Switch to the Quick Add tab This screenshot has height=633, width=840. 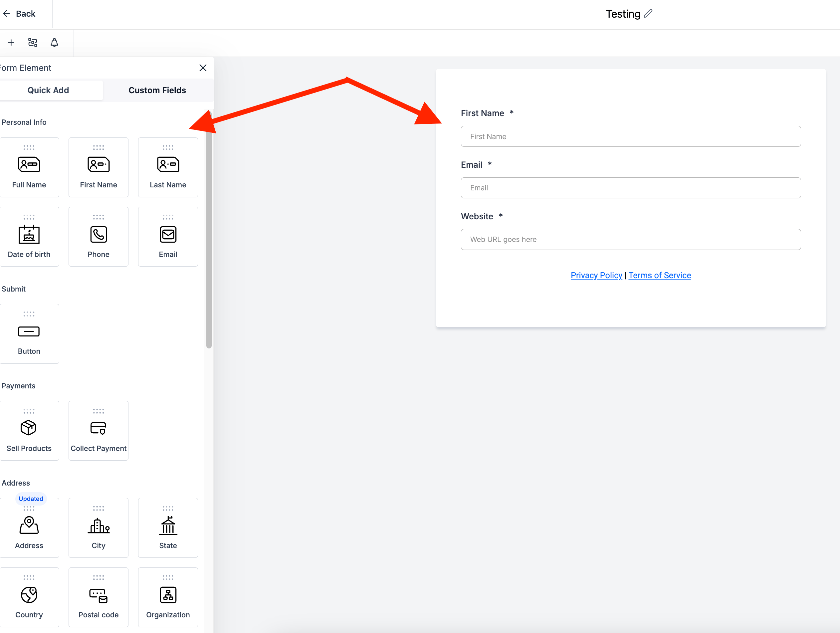[x=48, y=91]
